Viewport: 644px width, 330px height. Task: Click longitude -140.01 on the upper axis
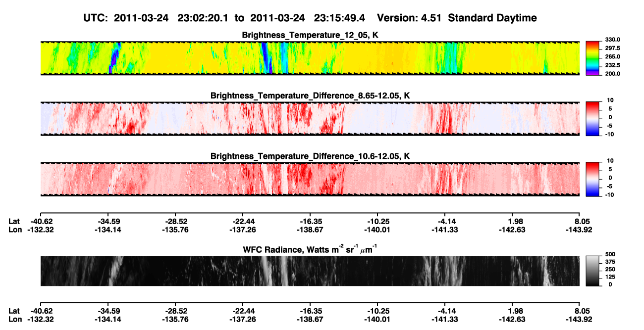(377, 230)
